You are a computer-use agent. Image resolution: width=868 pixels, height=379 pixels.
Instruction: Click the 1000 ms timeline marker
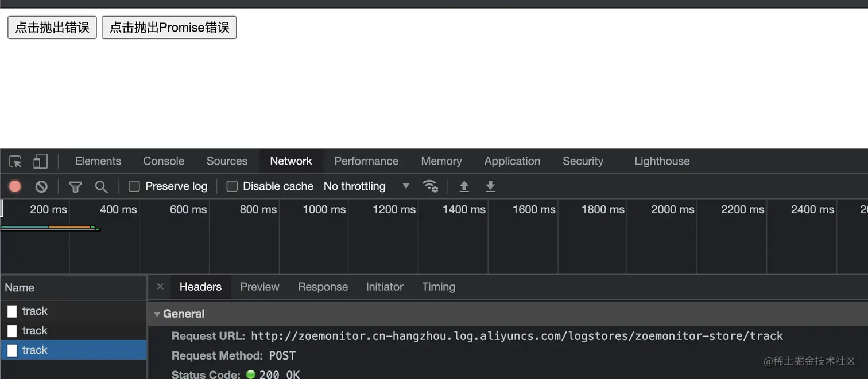pyautogui.click(x=324, y=210)
